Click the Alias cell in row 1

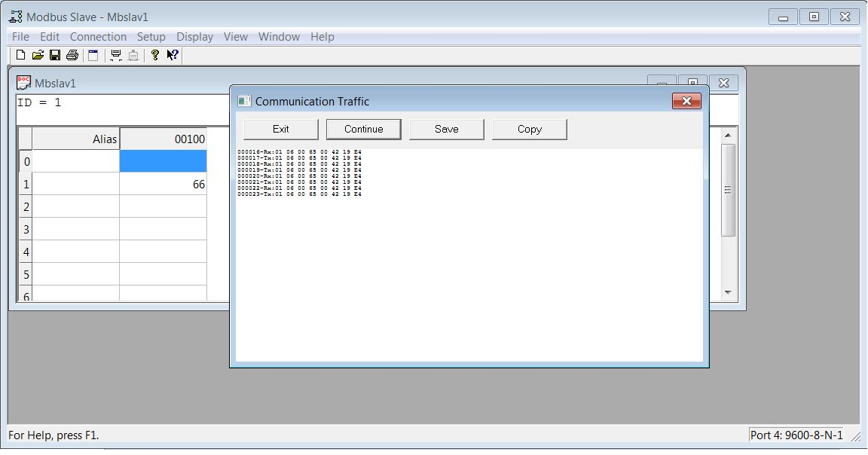pyautogui.click(x=76, y=184)
